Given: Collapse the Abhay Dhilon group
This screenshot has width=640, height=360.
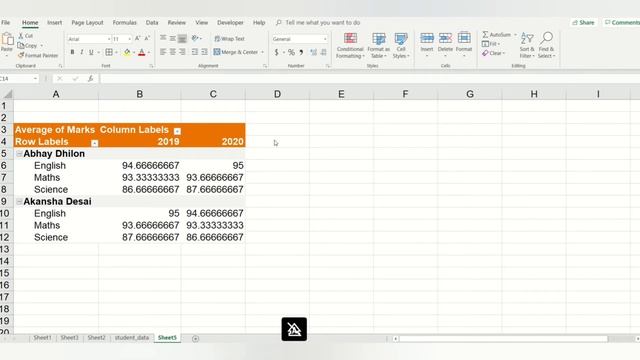Looking at the screenshot, I should point(19,154).
